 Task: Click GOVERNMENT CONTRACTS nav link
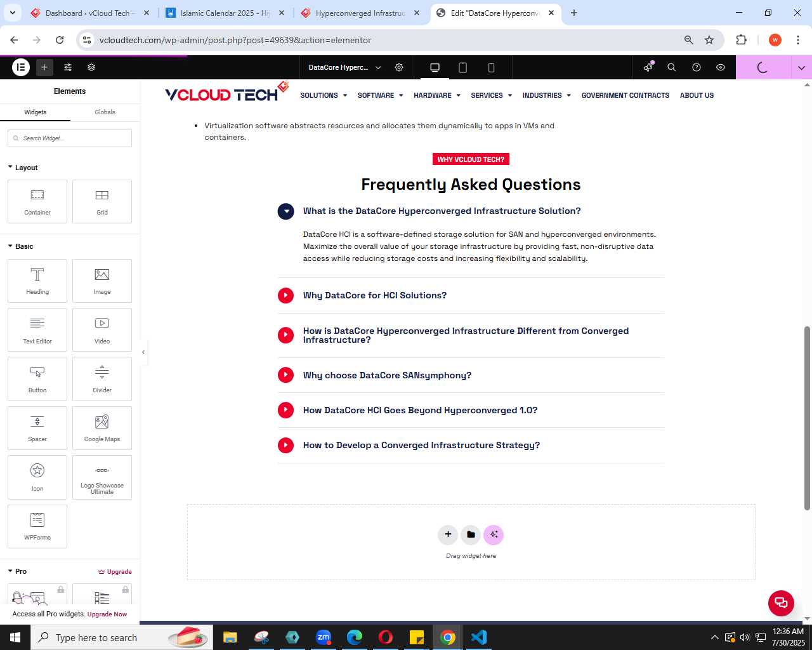(625, 95)
